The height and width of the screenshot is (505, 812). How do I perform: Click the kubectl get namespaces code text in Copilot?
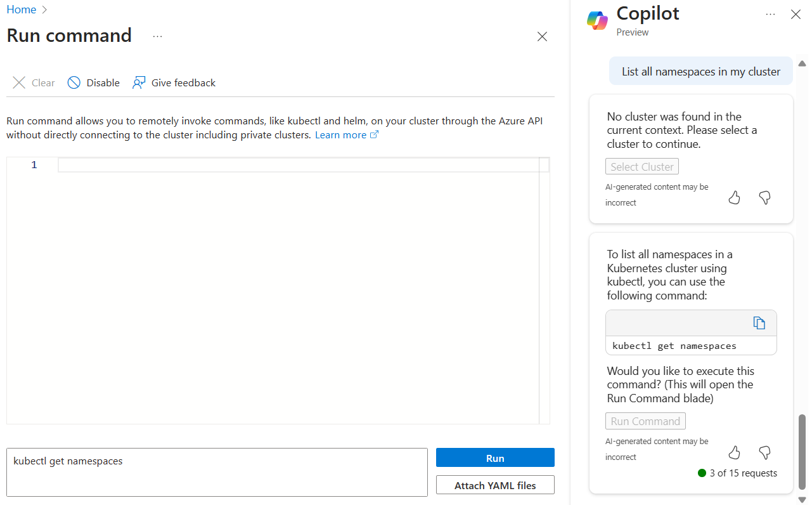pos(674,346)
